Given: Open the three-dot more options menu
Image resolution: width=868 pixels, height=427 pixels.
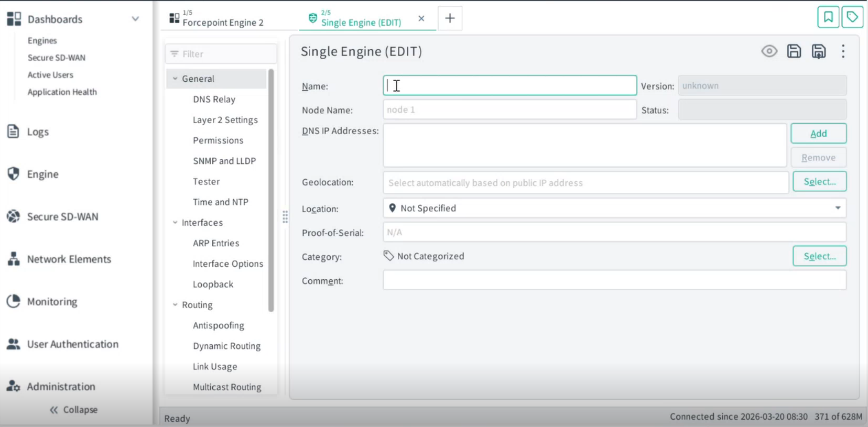Looking at the screenshot, I should tap(843, 51).
